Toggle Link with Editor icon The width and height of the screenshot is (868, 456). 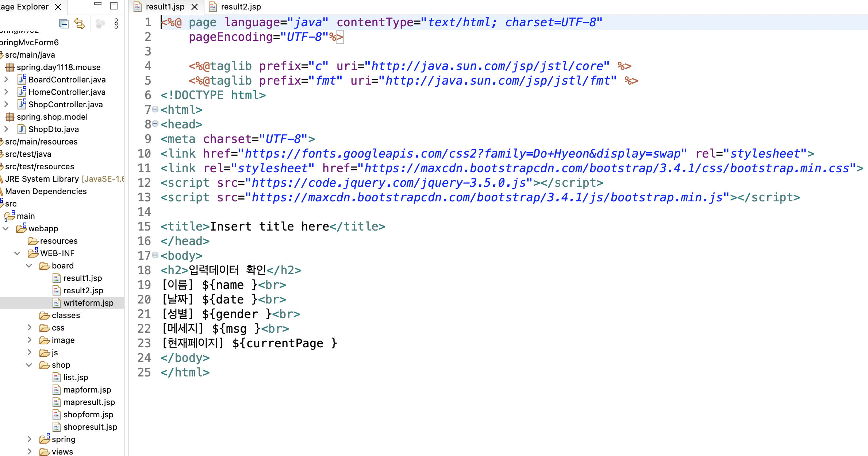80,24
